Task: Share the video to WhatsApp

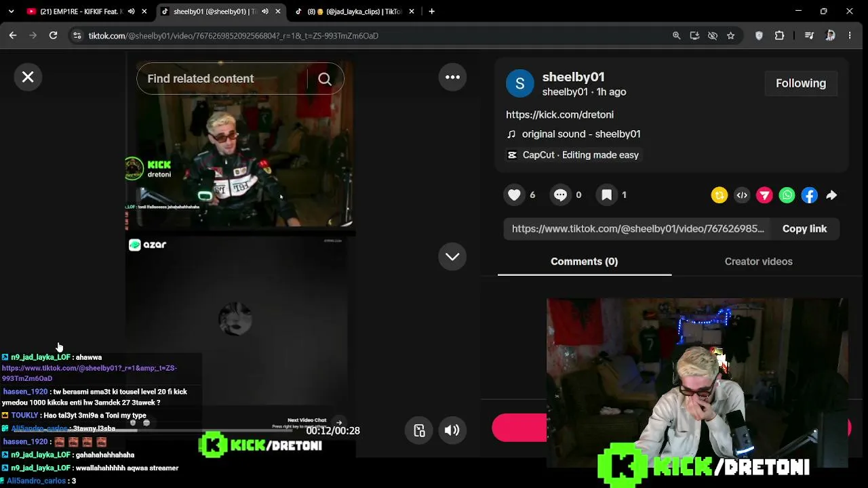Action: pyautogui.click(x=787, y=195)
